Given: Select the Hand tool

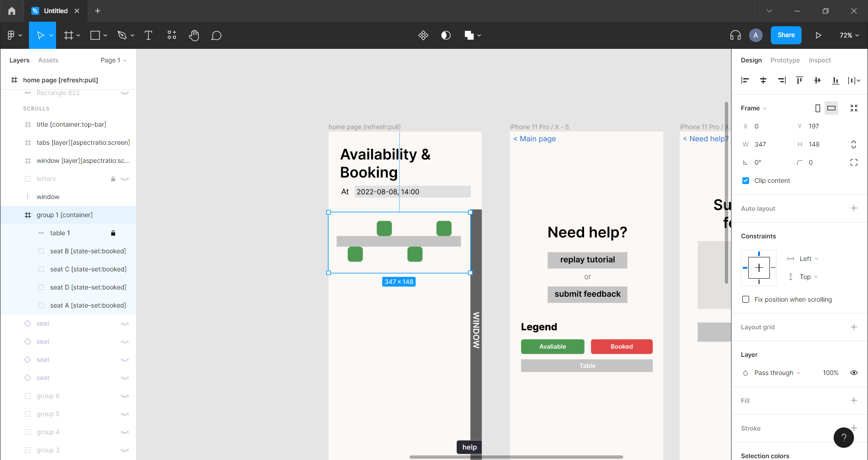Looking at the screenshot, I should pos(194,35).
